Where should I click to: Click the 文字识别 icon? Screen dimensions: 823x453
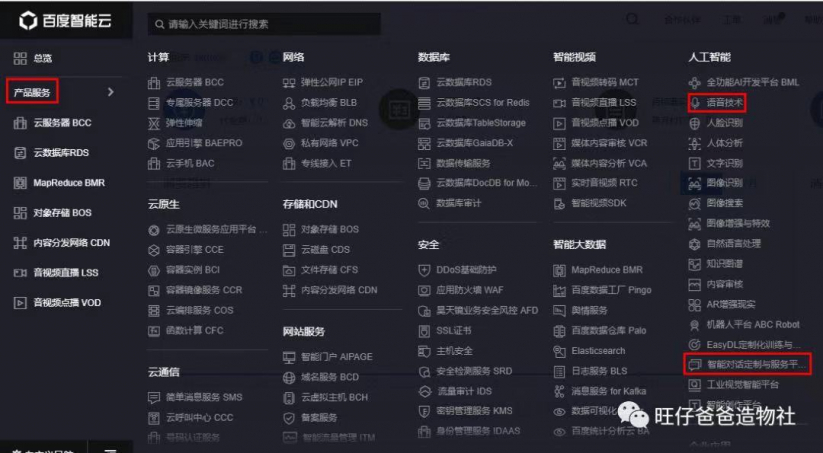(694, 164)
